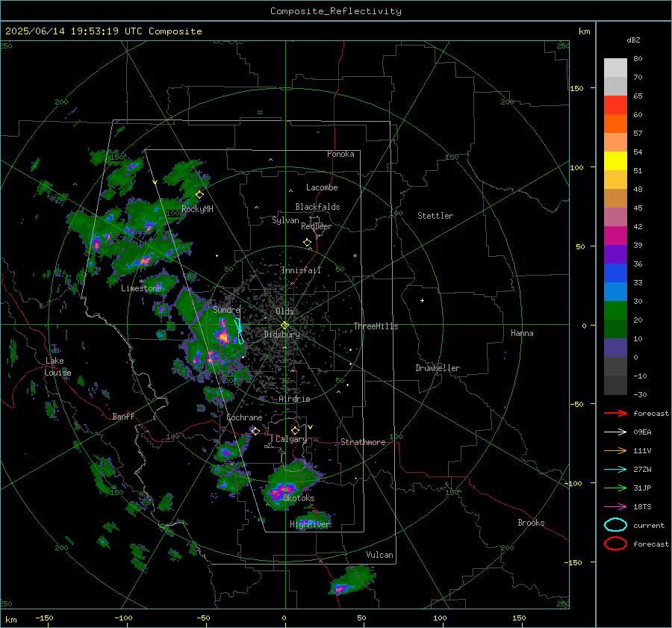Click the Limestone label
The width and height of the screenshot is (672, 628).
(x=141, y=288)
